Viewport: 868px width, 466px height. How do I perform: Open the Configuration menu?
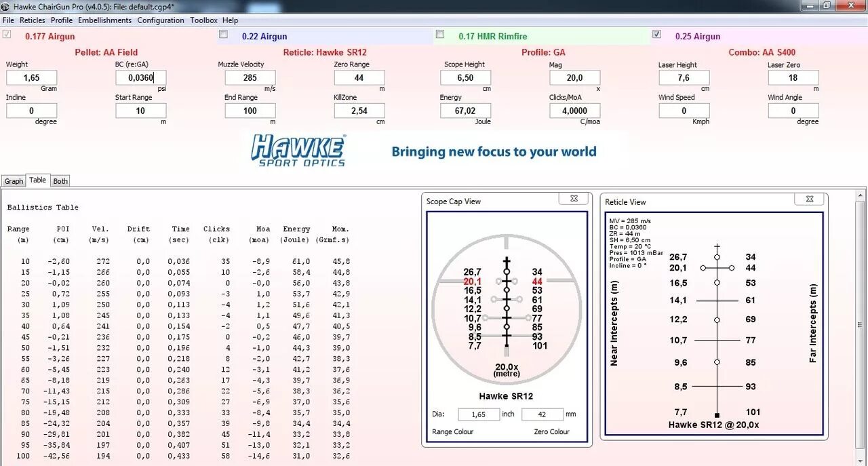coord(161,20)
